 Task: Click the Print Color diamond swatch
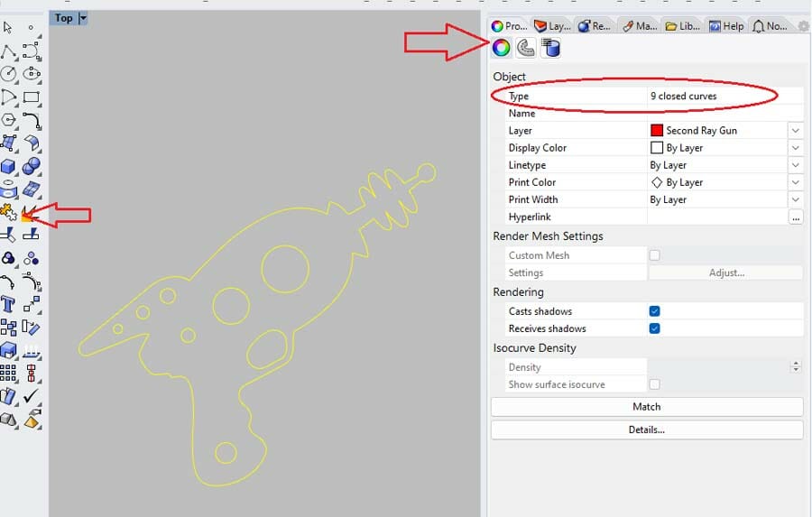click(657, 182)
